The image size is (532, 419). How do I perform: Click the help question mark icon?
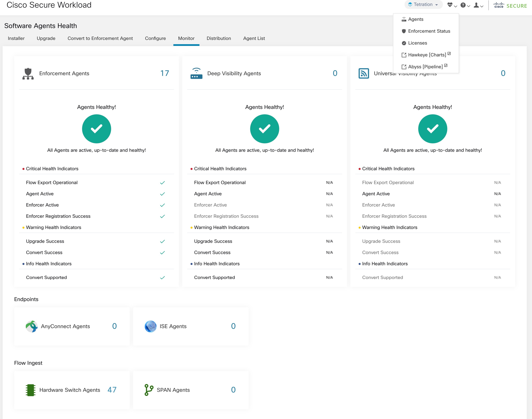coord(463,5)
